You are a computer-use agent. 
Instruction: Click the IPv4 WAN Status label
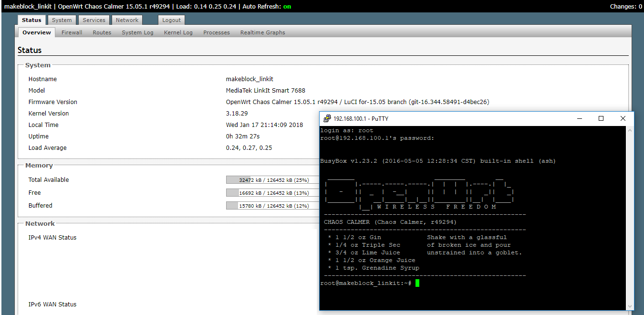(x=52, y=238)
